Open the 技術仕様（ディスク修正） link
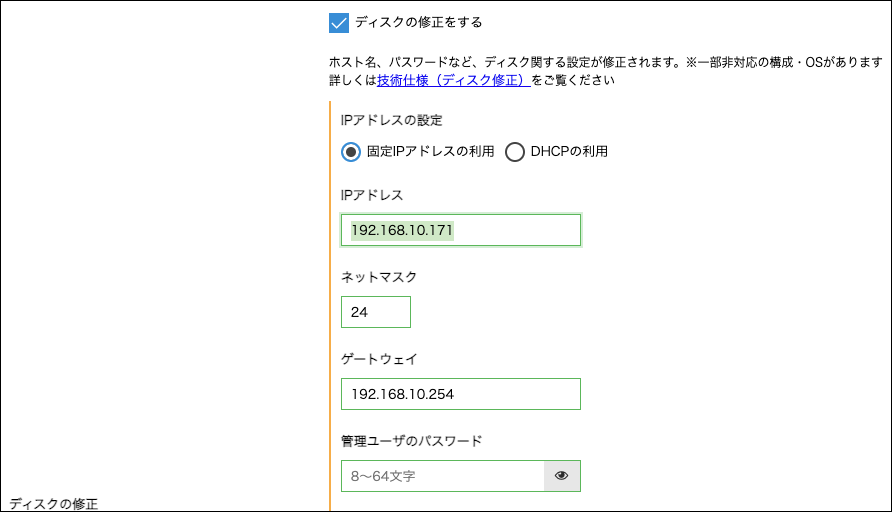Viewport: 892px width, 512px height. pos(454,80)
